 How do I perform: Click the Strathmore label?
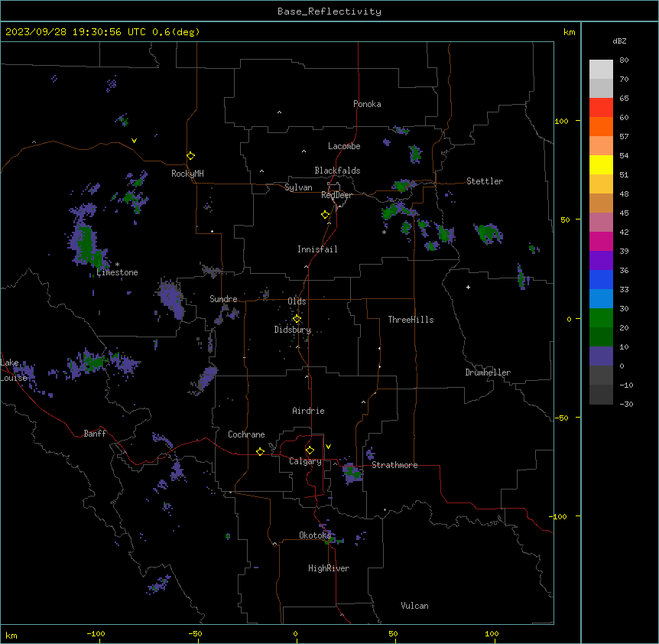(394, 465)
